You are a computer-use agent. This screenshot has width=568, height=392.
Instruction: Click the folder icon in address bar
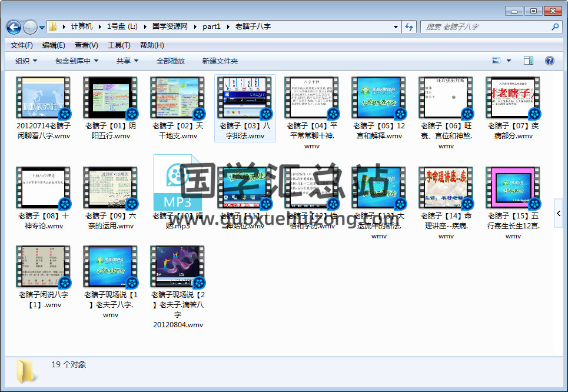[x=53, y=27]
